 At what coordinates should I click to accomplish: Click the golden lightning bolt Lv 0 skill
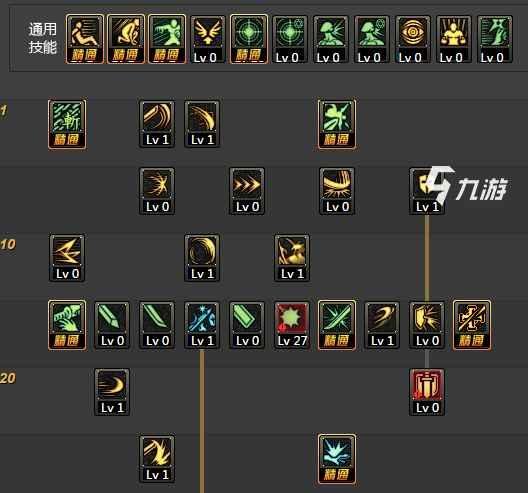[67, 258]
